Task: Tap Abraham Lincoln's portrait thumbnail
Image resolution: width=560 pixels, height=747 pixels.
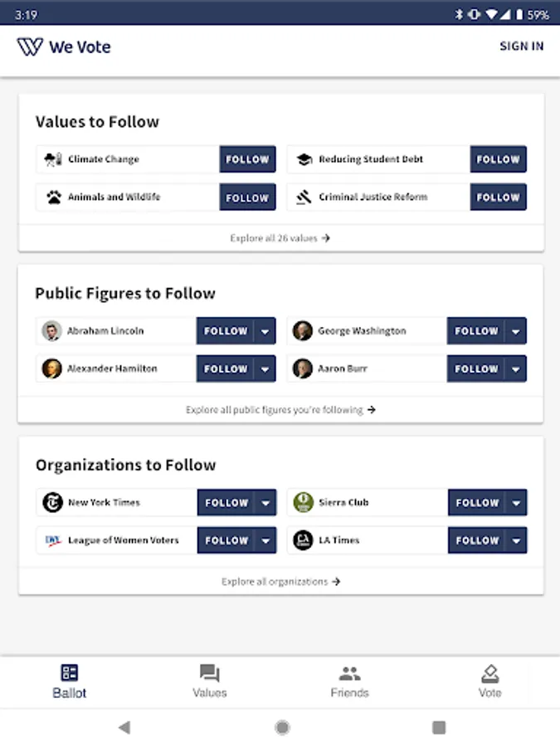Action: tap(52, 330)
